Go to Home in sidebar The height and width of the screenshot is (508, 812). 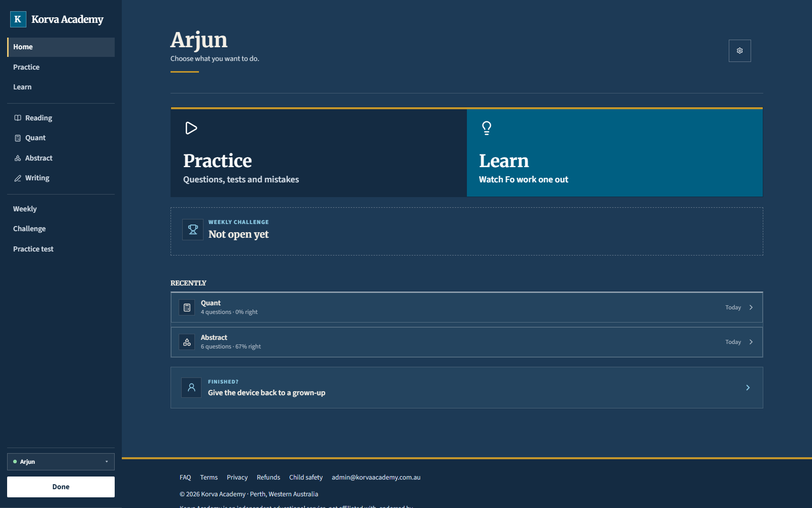click(x=61, y=47)
